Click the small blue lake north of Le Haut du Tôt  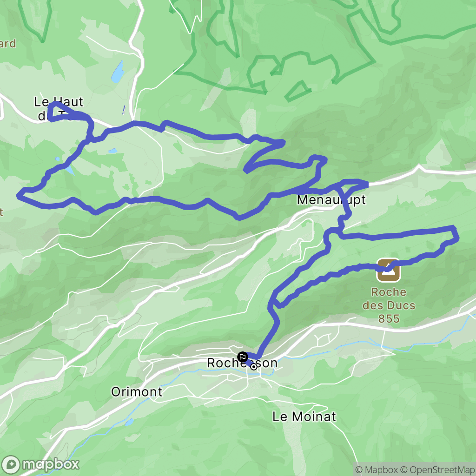coord(118,72)
